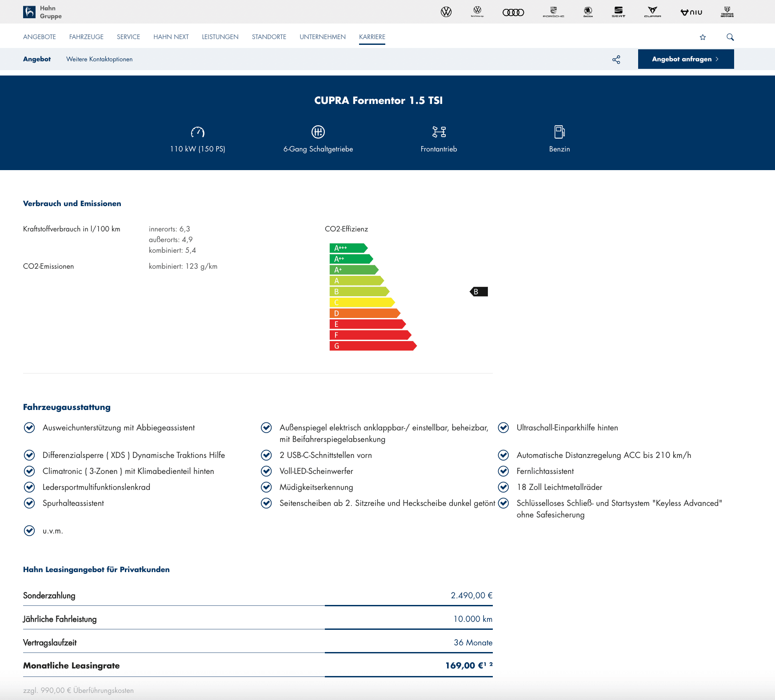Click Hahn Leasingangebot für Privatkunden heading

click(x=96, y=569)
